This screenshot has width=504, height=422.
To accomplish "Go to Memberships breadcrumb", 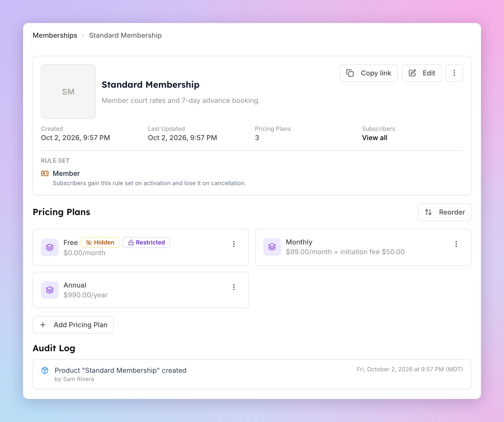I will tap(55, 35).
